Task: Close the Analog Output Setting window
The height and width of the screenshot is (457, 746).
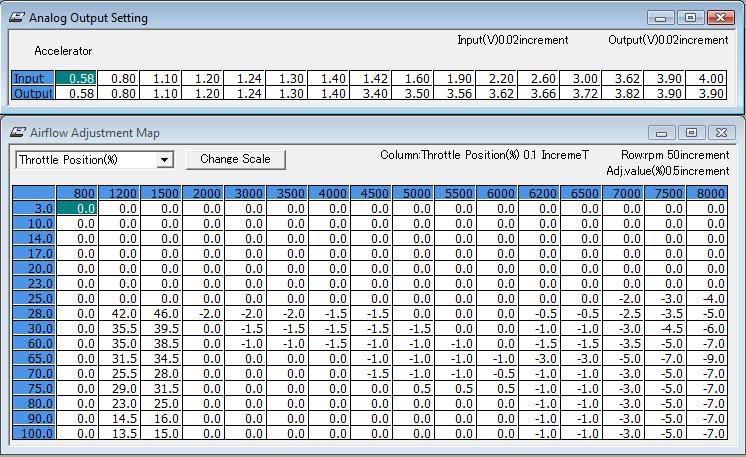Action: pos(721,18)
